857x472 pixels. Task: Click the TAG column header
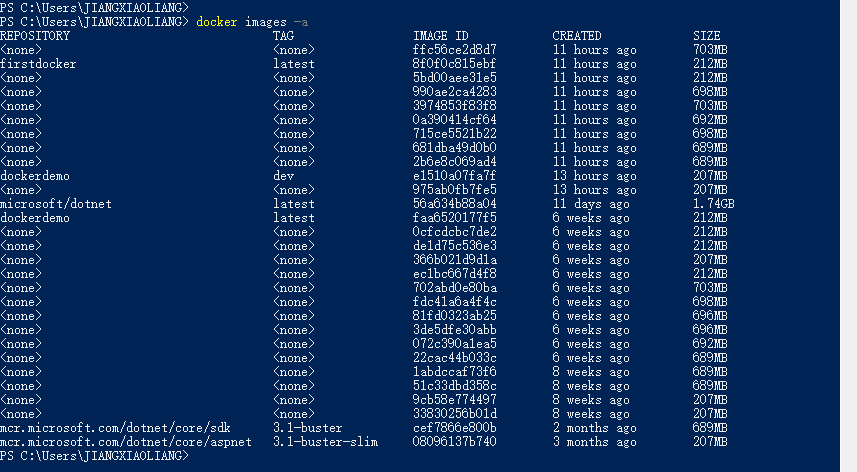point(283,35)
